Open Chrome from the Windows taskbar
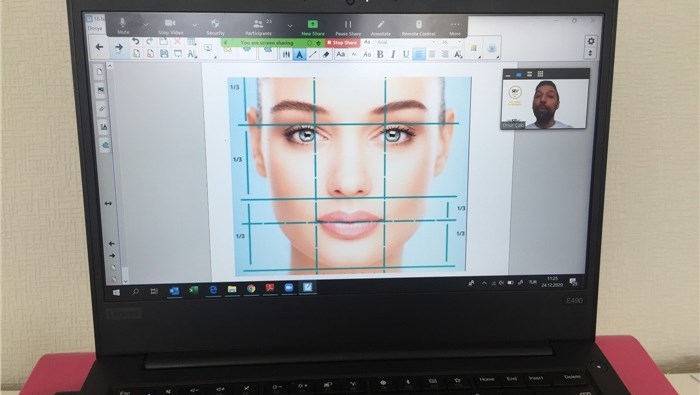700x395 pixels. coord(251,289)
